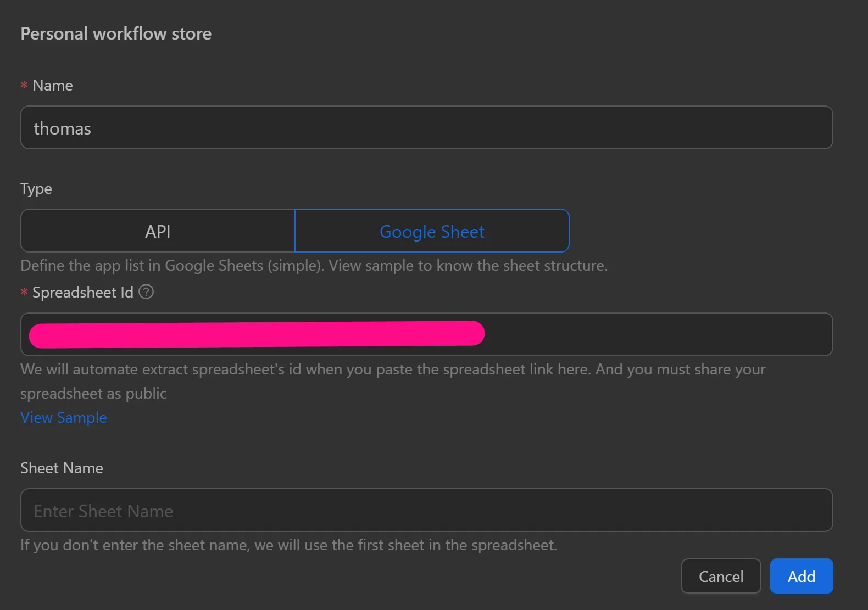
Task: Click the pink redacted Spreadsheet Id value
Action: (x=257, y=334)
